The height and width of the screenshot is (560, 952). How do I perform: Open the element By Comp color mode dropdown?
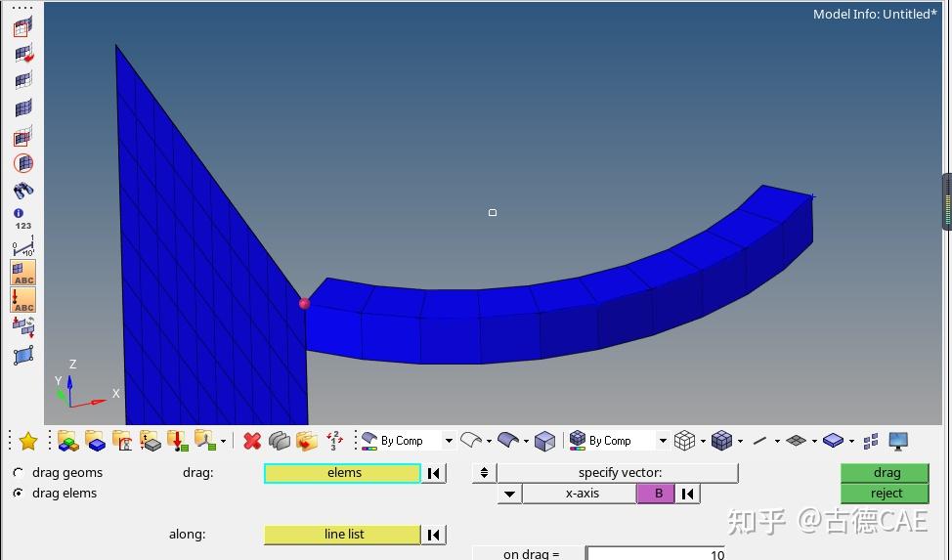click(x=663, y=441)
